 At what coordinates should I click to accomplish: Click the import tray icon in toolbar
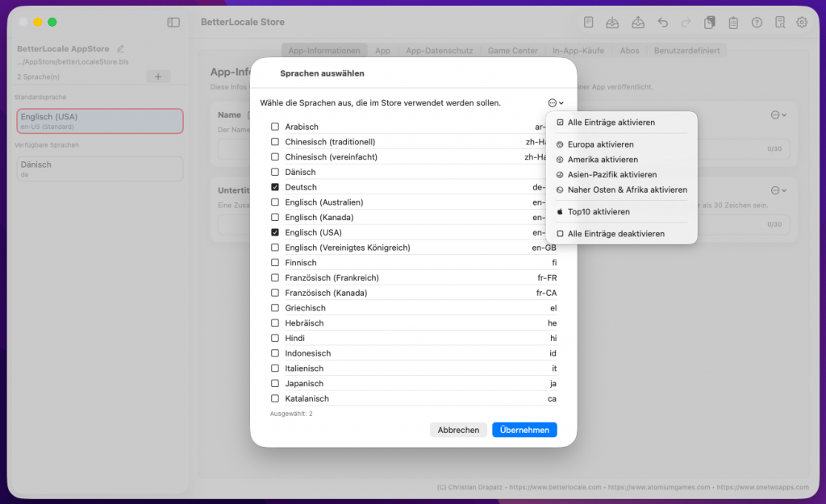pos(613,23)
